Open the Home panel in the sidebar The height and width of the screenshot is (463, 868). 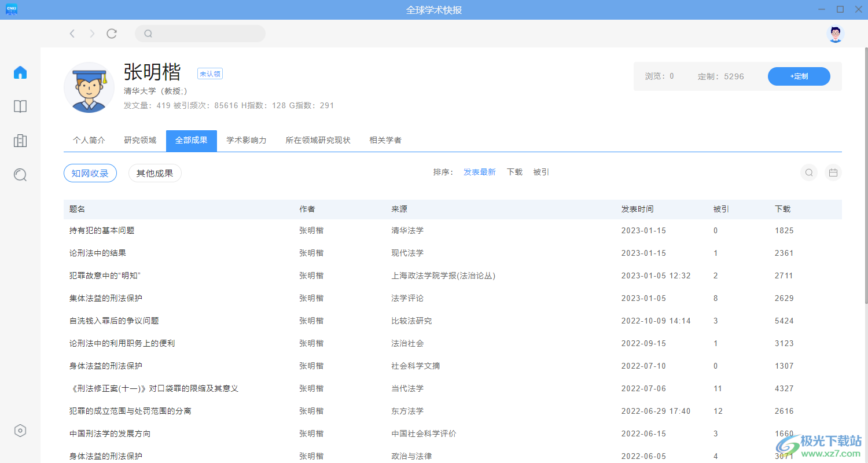click(20, 72)
